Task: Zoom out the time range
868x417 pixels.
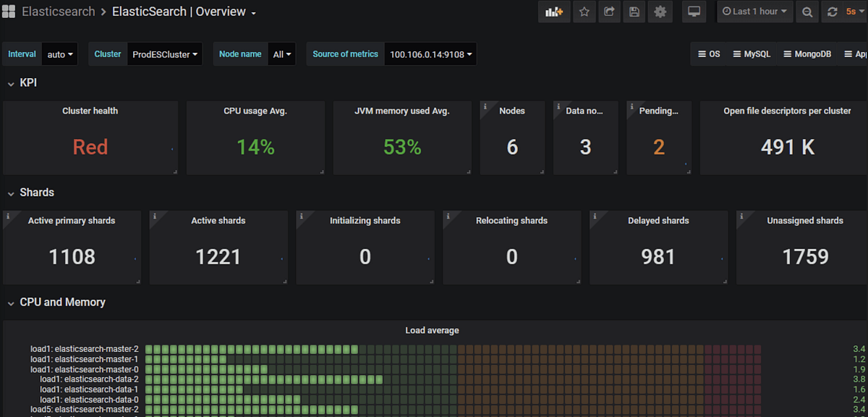Action: (x=809, y=12)
